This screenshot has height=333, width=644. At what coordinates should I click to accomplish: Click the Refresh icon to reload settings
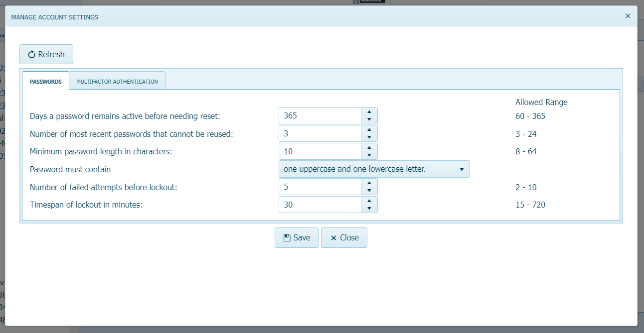tap(32, 54)
